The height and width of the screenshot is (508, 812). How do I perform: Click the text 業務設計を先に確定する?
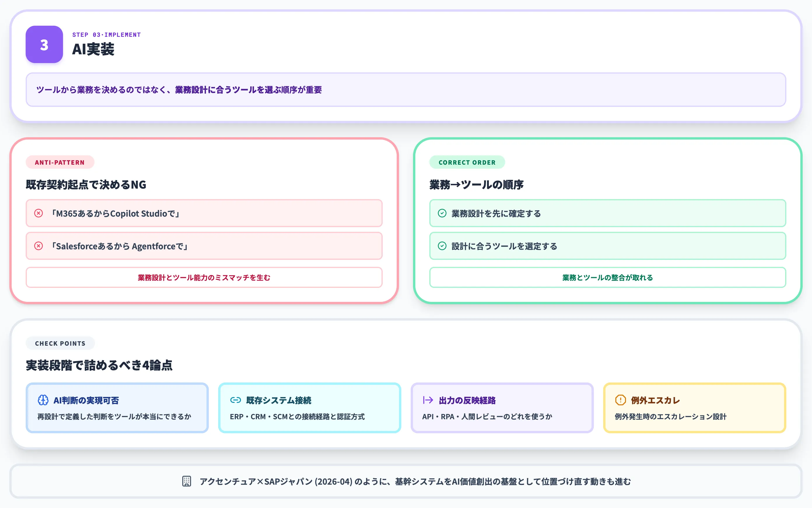click(496, 213)
